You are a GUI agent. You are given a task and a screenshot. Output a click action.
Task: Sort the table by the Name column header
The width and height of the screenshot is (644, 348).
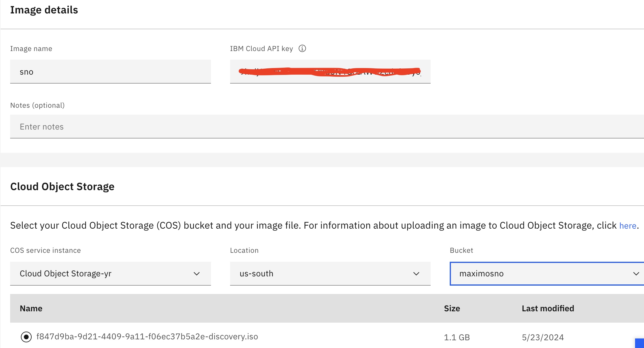31,308
